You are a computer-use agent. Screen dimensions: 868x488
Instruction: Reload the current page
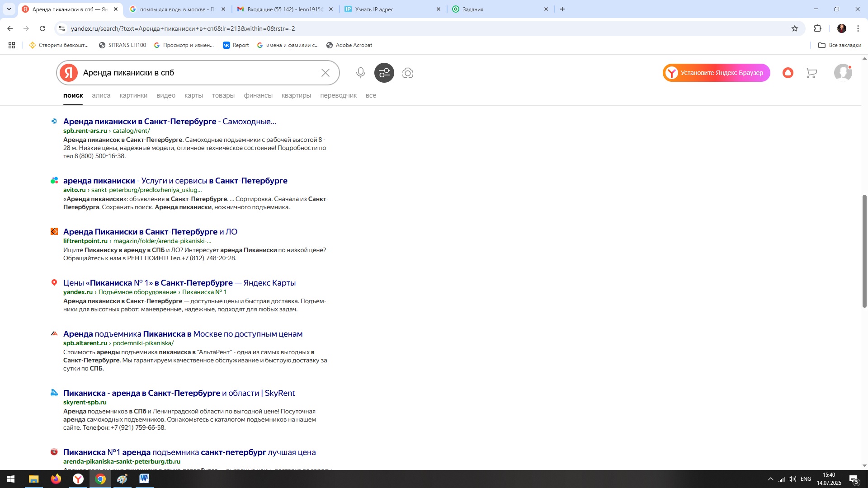tap(42, 28)
